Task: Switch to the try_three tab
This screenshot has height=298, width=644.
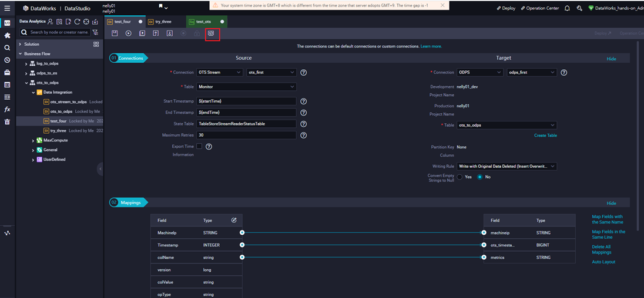Action: [x=164, y=21]
